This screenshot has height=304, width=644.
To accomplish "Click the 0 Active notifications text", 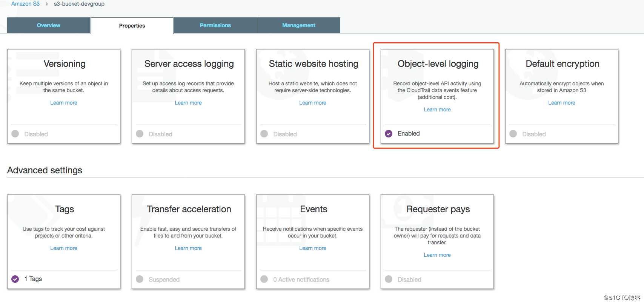I will click(x=301, y=279).
